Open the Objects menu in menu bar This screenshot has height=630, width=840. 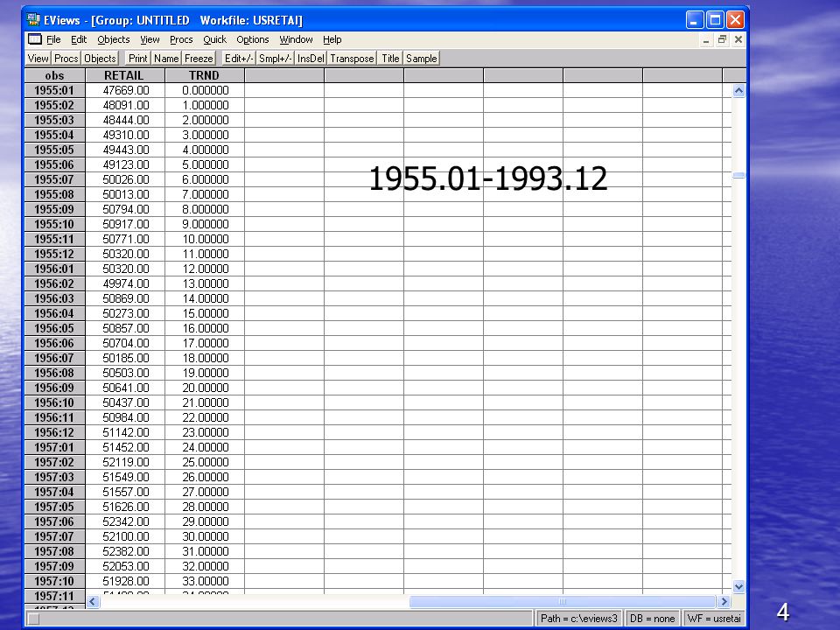(114, 39)
